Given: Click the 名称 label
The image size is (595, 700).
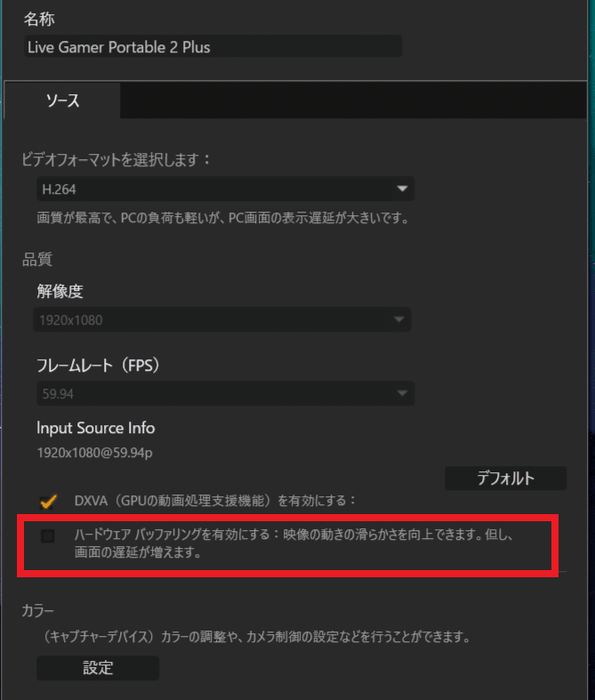Looking at the screenshot, I should 39,19.
